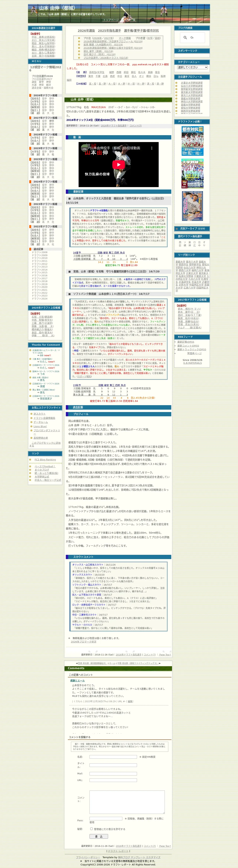238x868 pixels.
Task: Open the ホーム navigation link above Comments
Action: (x=112, y=663)
